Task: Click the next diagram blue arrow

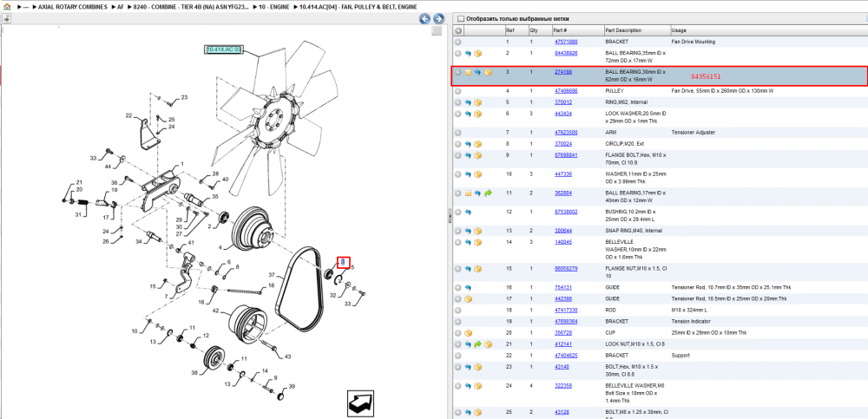Action: (437, 18)
